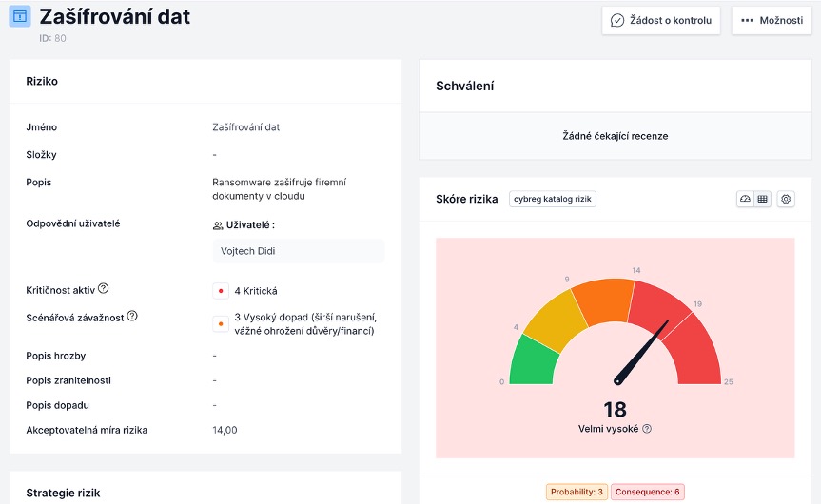
Task: Open the Možnosti options menu
Action: (x=771, y=20)
